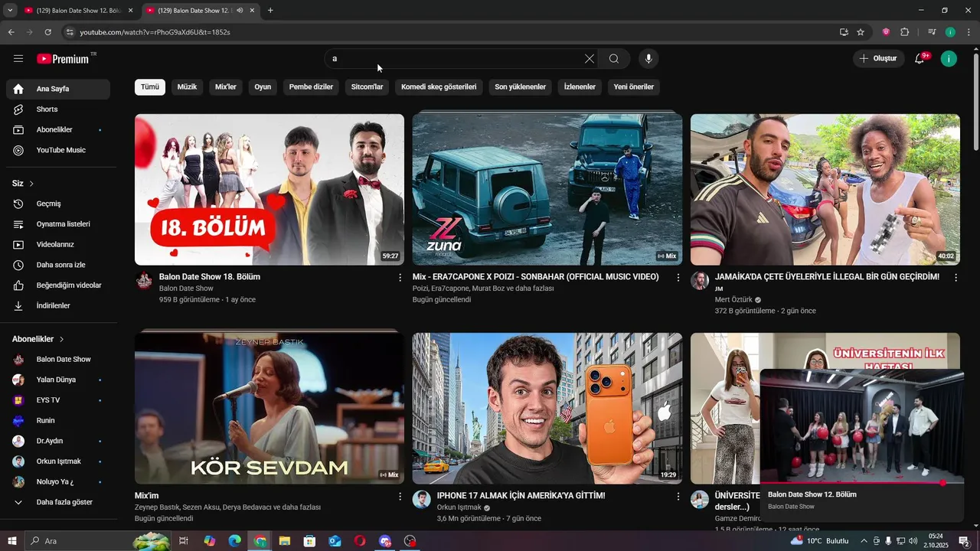Open Dr.Aydın channel

58,441
